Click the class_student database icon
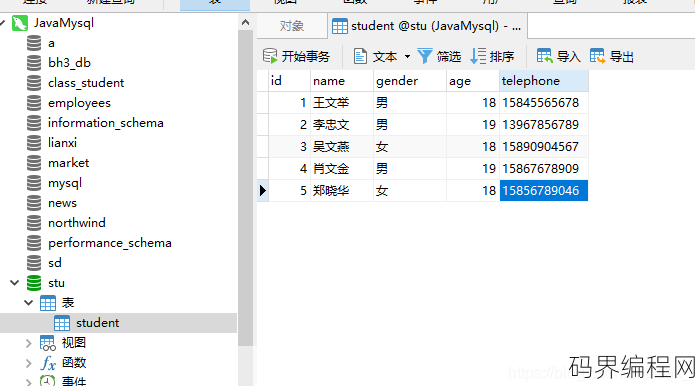 (34, 83)
